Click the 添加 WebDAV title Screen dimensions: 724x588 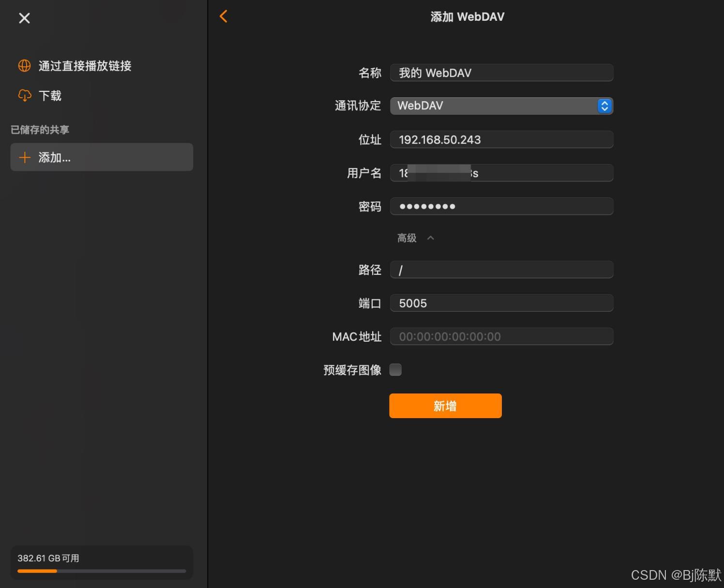point(468,17)
